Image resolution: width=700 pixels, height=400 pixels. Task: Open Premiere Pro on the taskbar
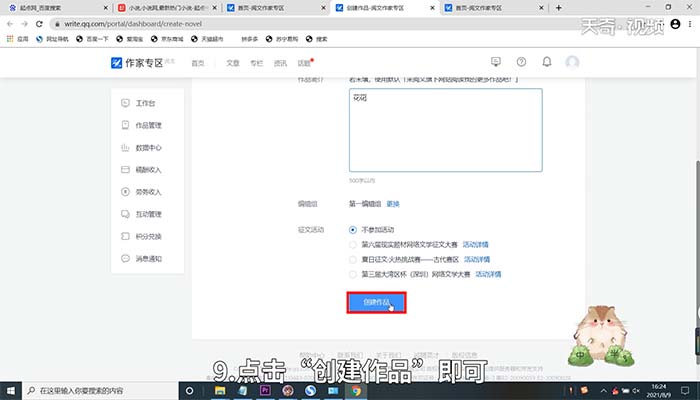pyautogui.click(x=265, y=391)
